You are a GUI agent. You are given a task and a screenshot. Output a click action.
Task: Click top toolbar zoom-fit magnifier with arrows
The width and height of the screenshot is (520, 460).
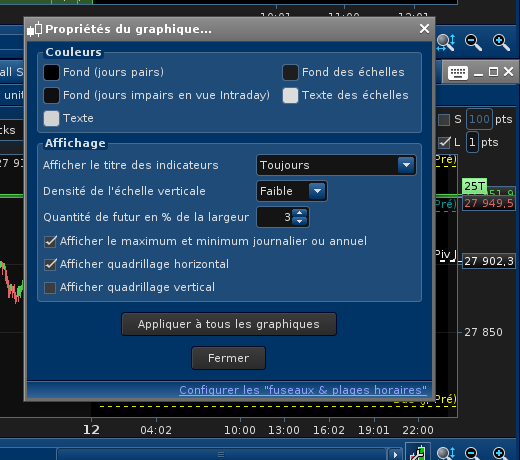(446, 42)
